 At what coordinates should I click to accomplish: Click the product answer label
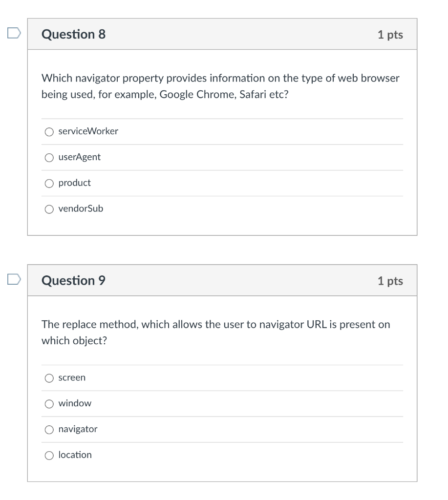74,183
